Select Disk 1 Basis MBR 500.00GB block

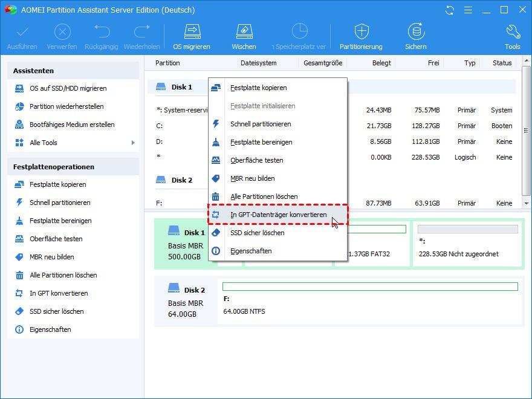186,244
